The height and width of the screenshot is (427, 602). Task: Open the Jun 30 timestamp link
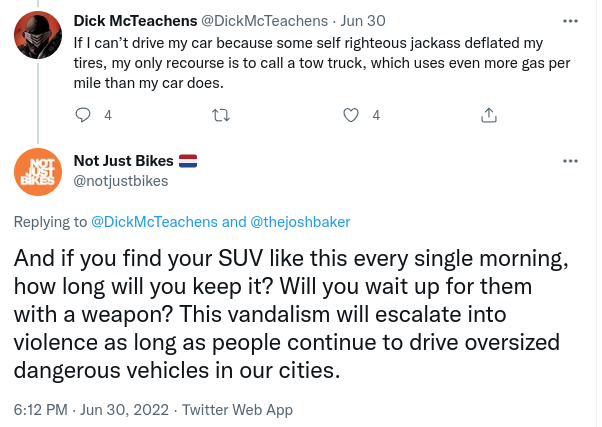[x=363, y=21]
